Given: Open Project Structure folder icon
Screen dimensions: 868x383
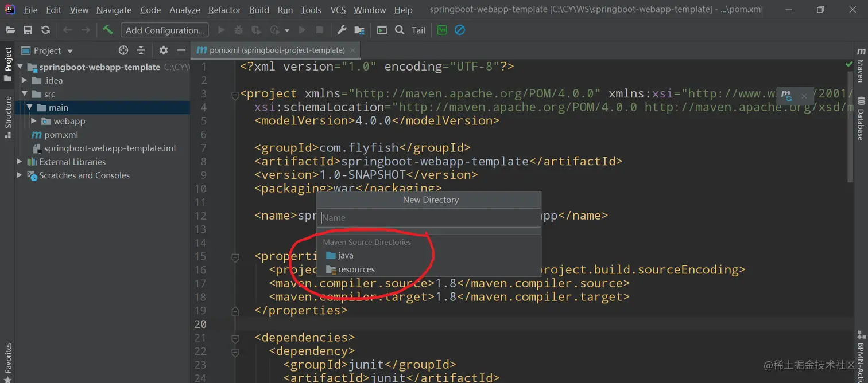Looking at the screenshot, I should 359,30.
